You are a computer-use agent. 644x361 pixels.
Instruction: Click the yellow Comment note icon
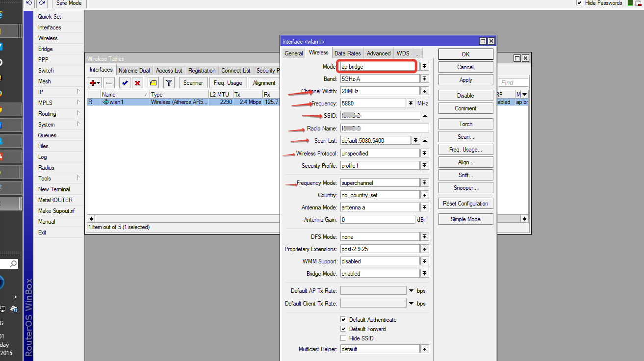click(153, 83)
